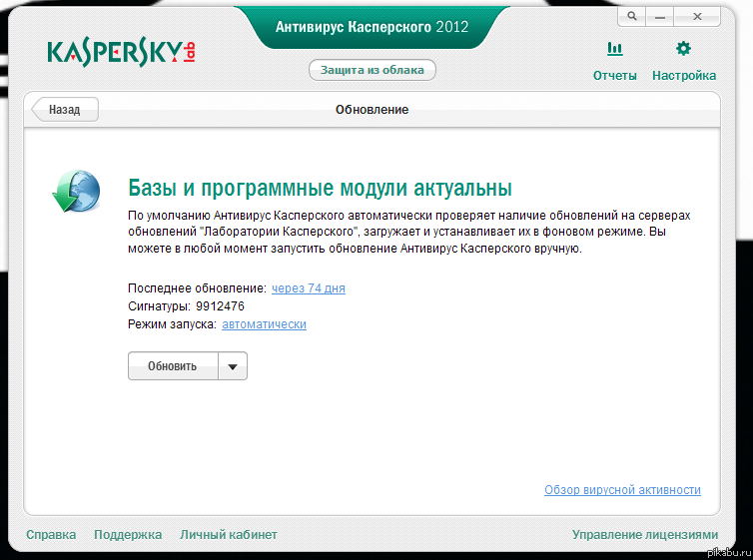Click the Kaspersky lab logo
This screenshot has width=753, height=560.
[x=121, y=53]
